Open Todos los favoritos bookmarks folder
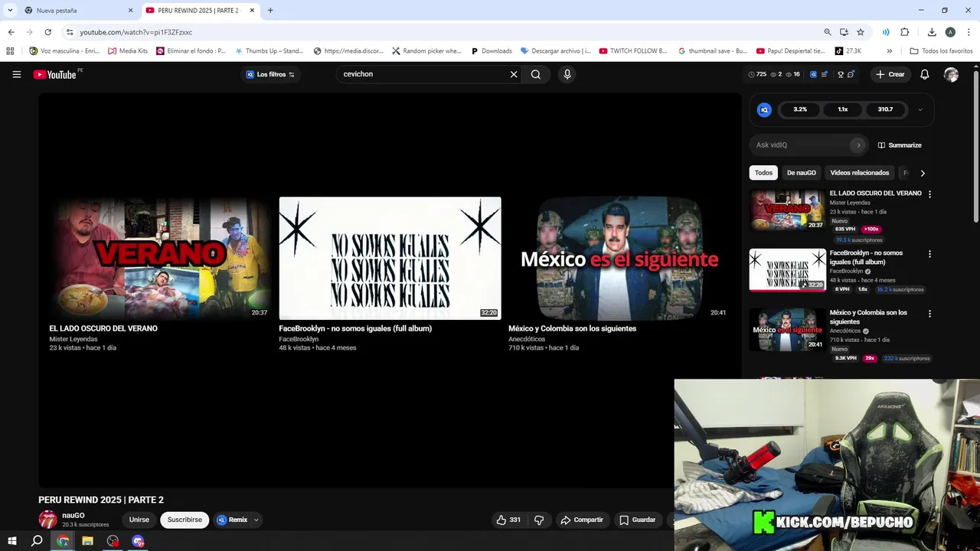The height and width of the screenshot is (551, 980). tap(941, 51)
